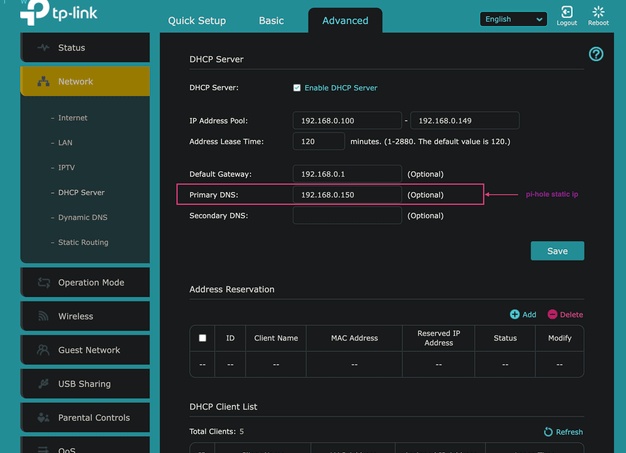Select the DHCP Server submenu item

[81, 192]
